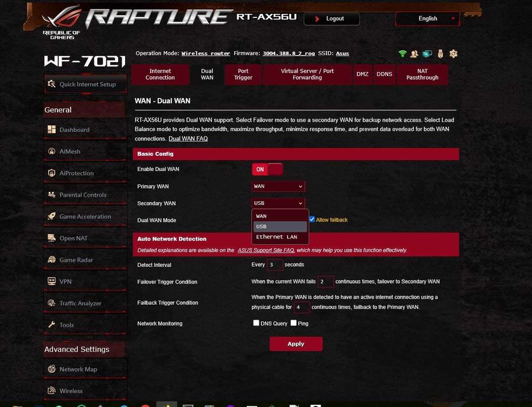Image resolution: width=532 pixels, height=407 pixels.
Task: Open Virtual Server / Port Forwarding tab
Action: pos(307,74)
